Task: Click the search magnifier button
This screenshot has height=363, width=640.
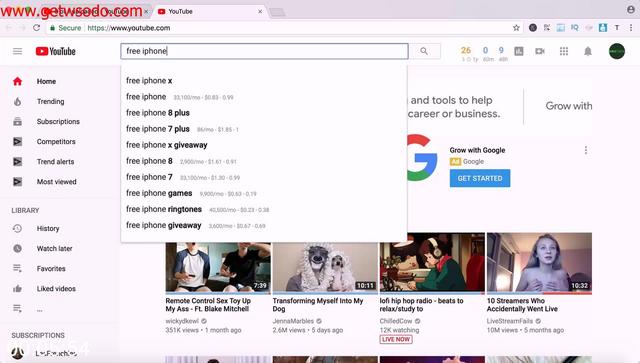Action: click(424, 51)
